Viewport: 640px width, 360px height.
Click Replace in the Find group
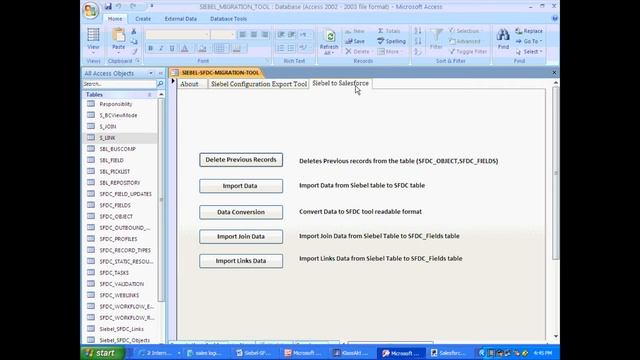click(x=529, y=31)
